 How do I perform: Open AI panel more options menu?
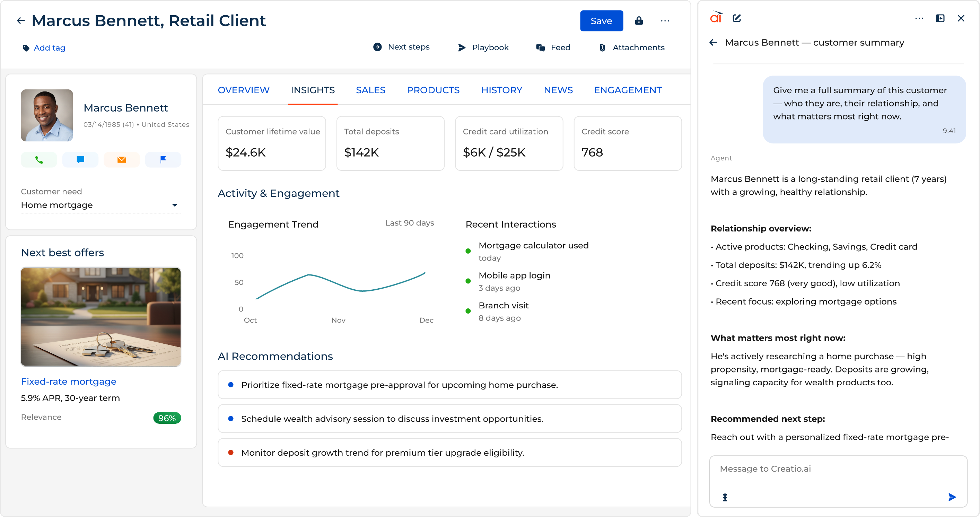[919, 18]
